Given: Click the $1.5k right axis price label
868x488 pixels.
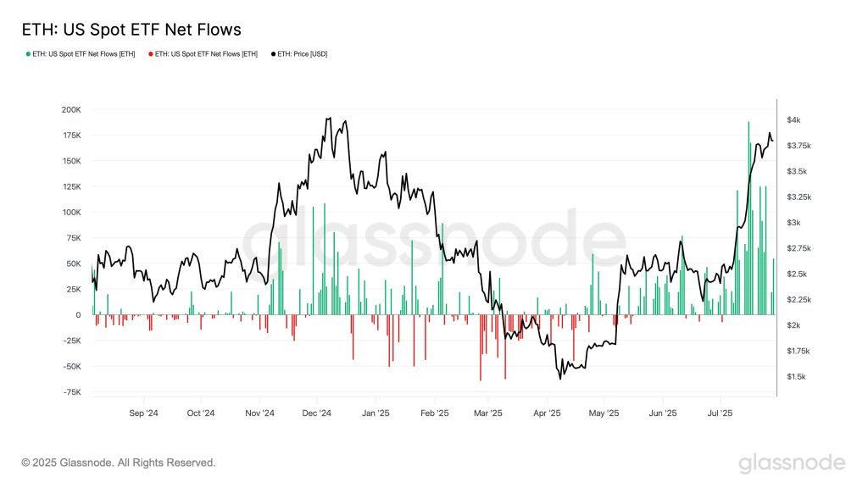Looking at the screenshot, I should (796, 377).
